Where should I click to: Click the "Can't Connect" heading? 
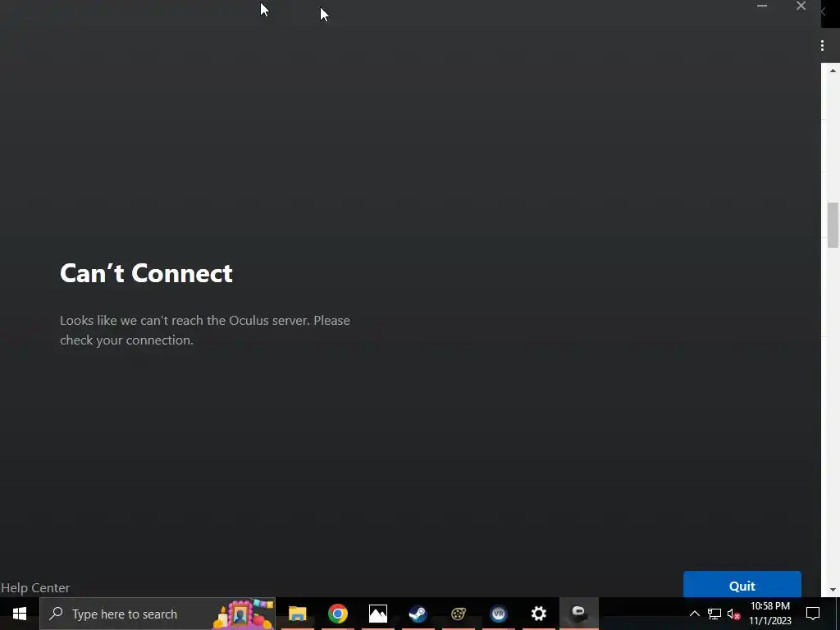click(x=146, y=273)
